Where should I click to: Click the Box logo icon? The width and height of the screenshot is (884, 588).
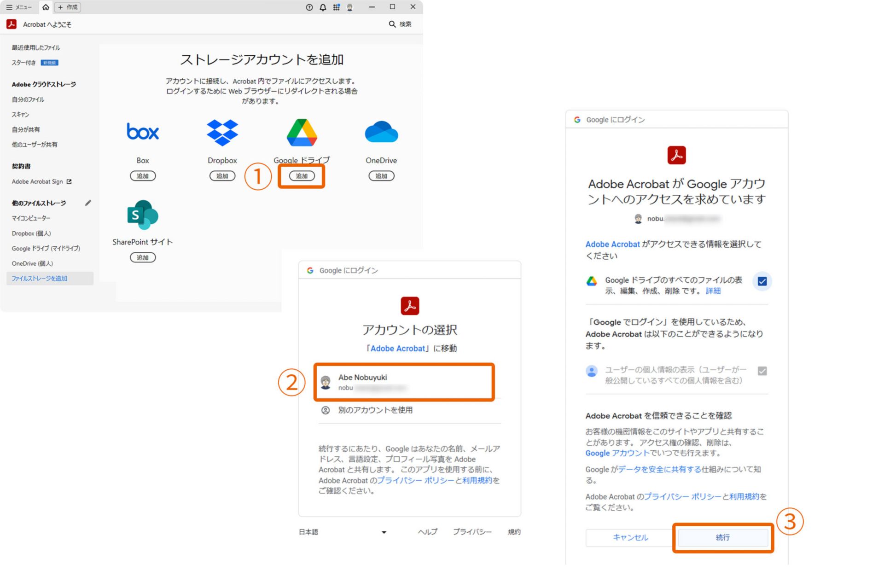tap(143, 132)
